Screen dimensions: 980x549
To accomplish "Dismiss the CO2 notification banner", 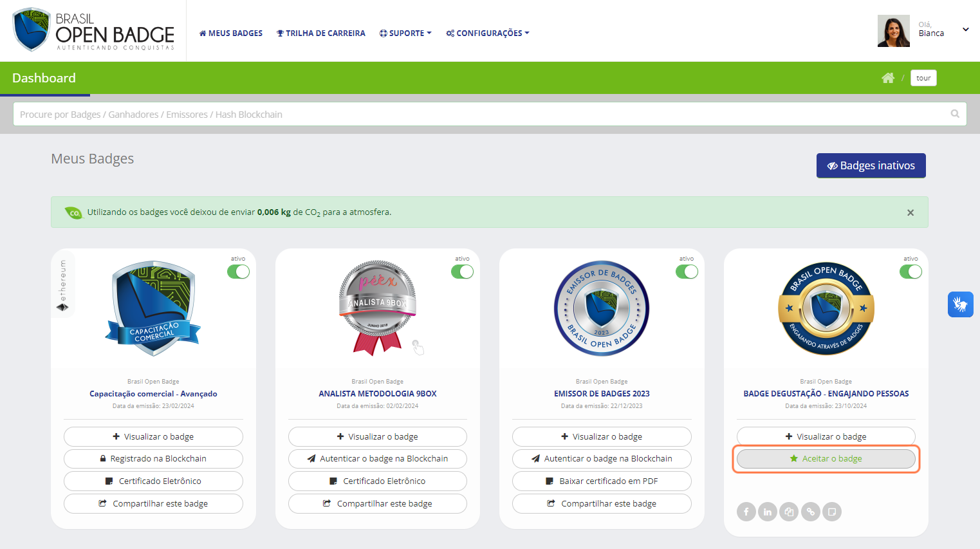I will (911, 212).
